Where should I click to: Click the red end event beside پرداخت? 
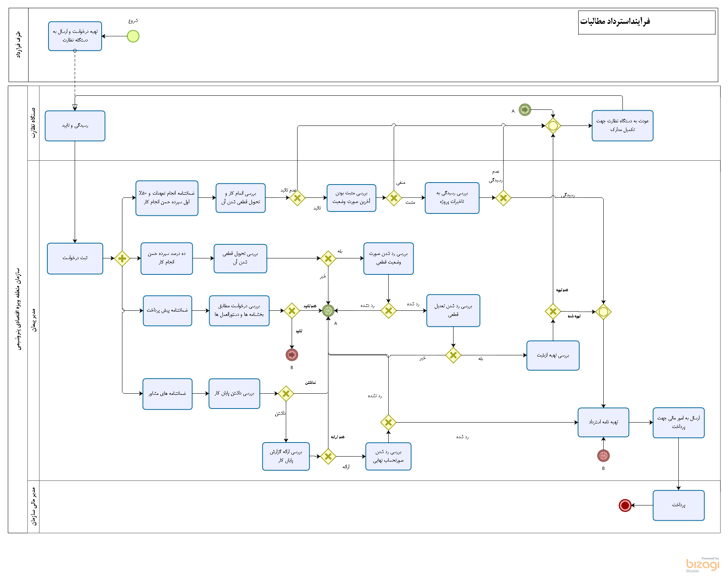click(x=625, y=505)
